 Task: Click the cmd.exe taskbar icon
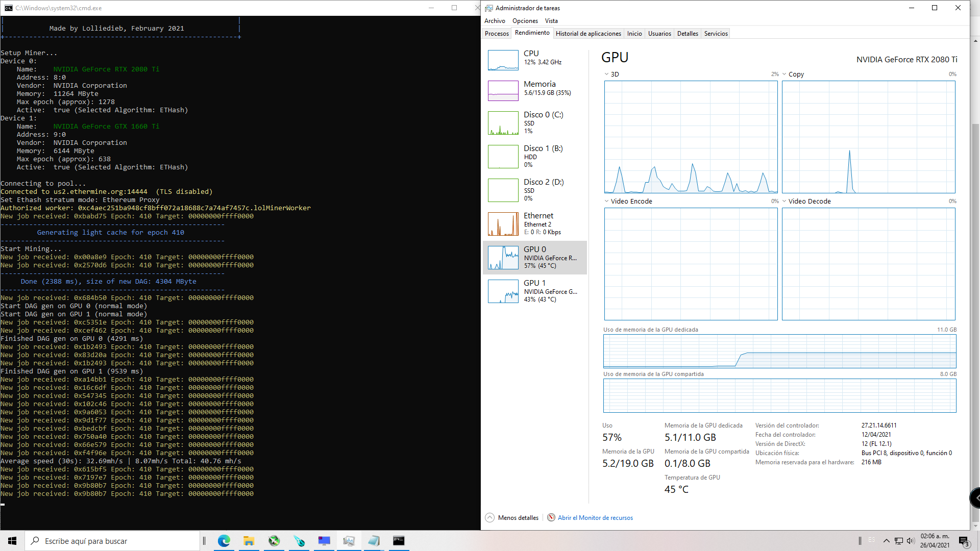tap(399, 541)
